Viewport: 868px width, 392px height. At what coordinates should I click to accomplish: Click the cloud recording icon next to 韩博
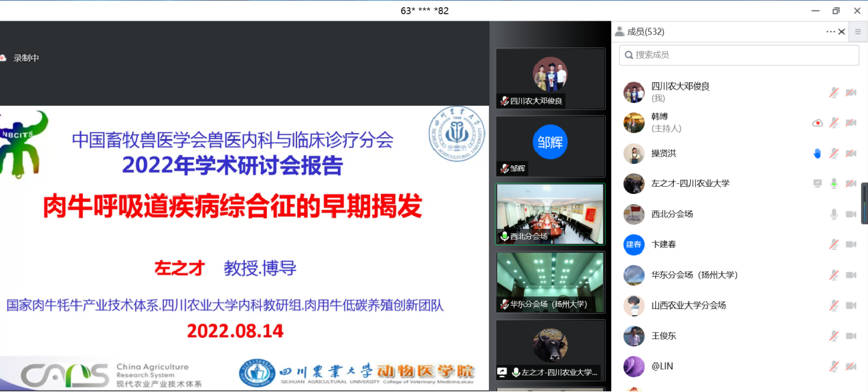817,123
